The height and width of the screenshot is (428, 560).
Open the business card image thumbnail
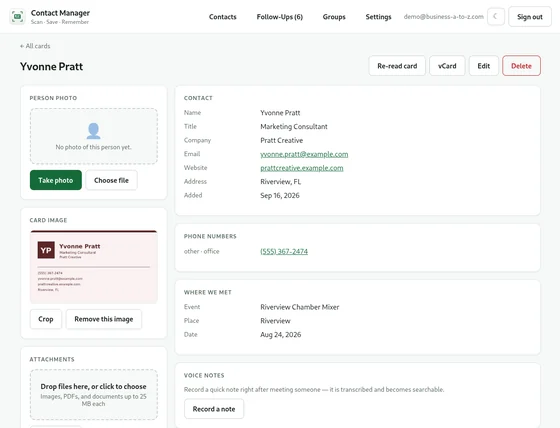click(x=94, y=267)
